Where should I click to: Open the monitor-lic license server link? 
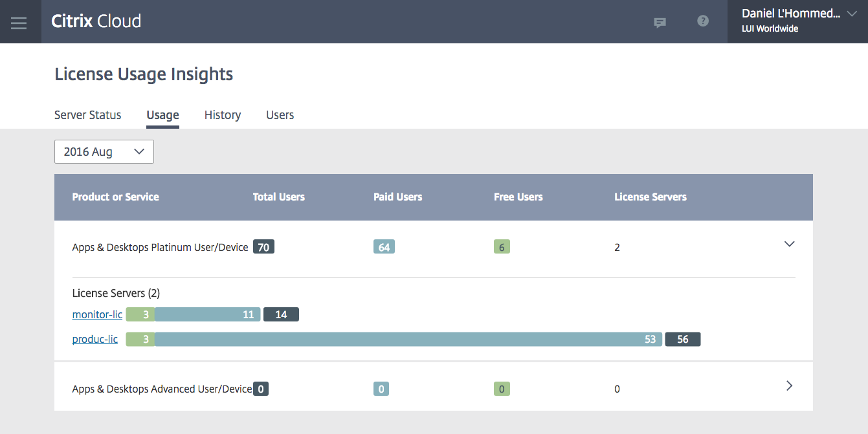click(x=97, y=315)
